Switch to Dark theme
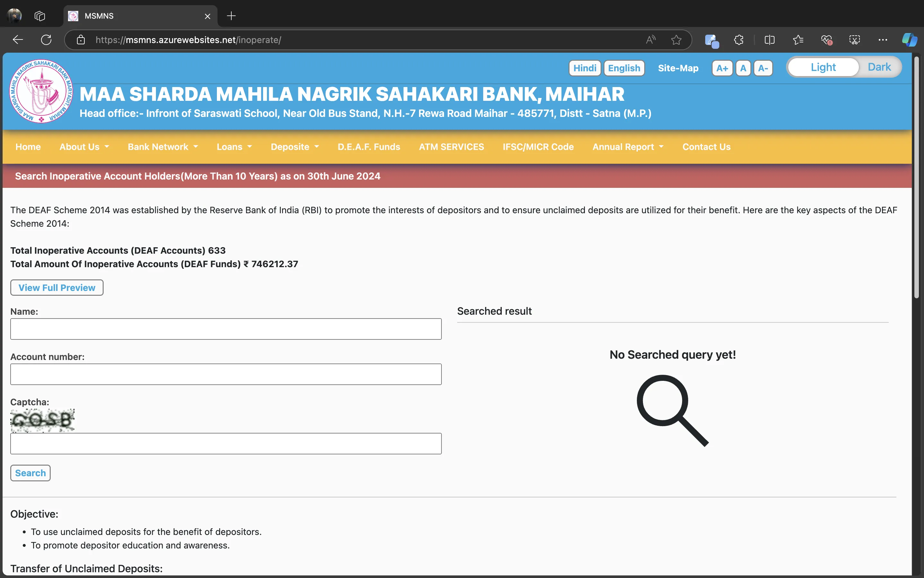 (x=879, y=67)
